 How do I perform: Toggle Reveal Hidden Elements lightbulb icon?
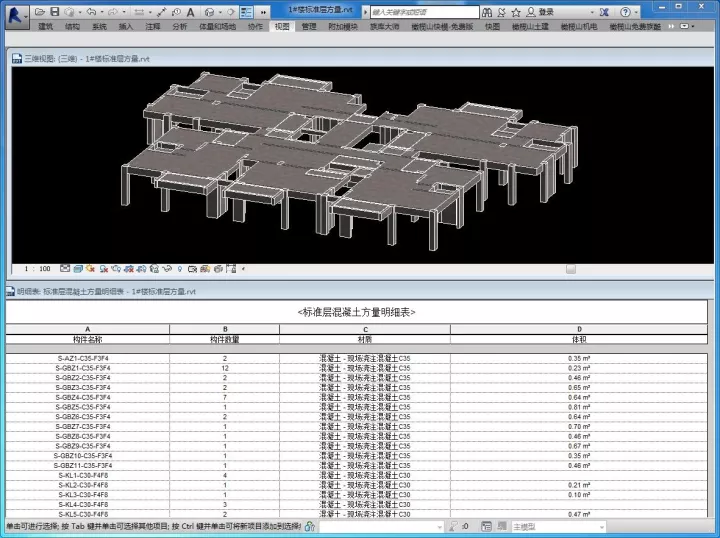[180, 269]
